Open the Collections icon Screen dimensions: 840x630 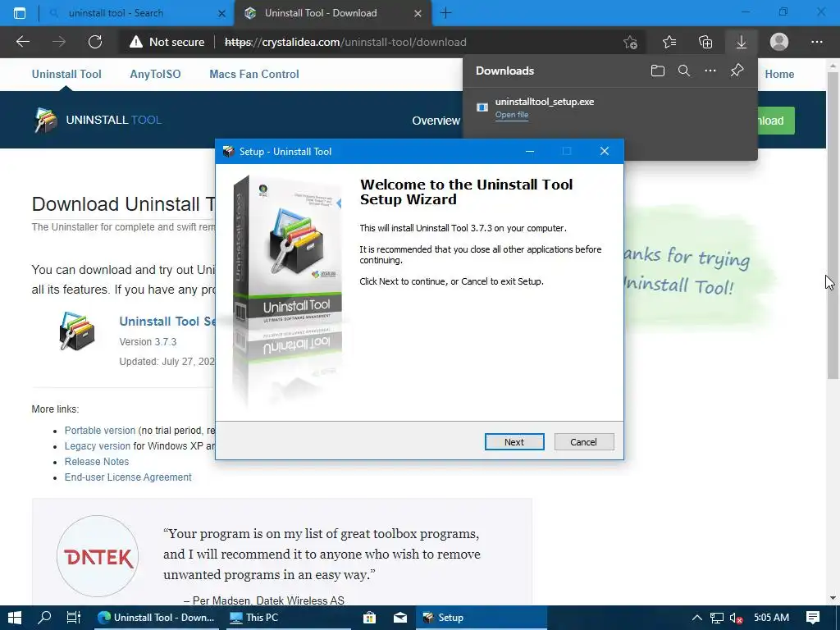coord(705,42)
